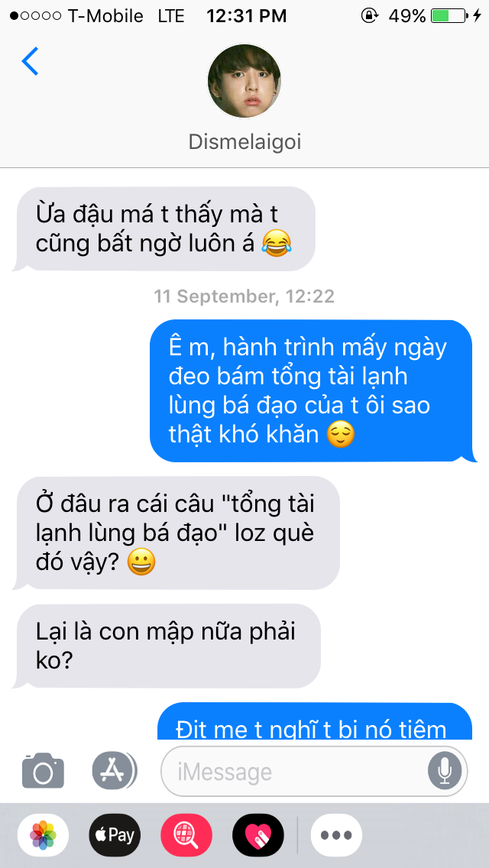Open the Digital Touch heart app

(x=258, y=835)
